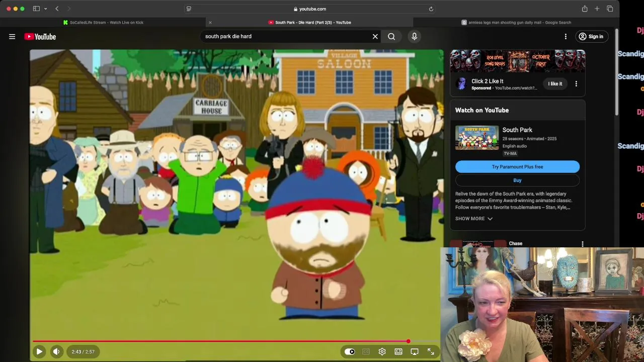
Task: Click the South Park title text
Action: 517,130
